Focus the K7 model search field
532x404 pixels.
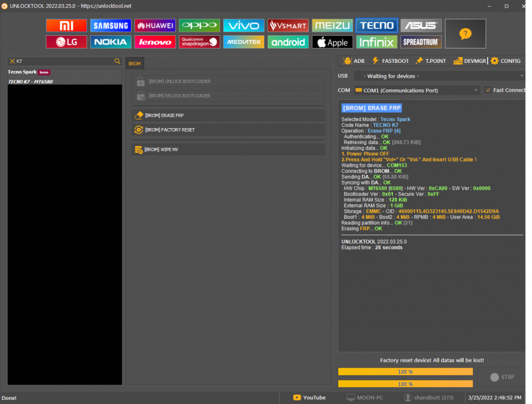(65, 61)
